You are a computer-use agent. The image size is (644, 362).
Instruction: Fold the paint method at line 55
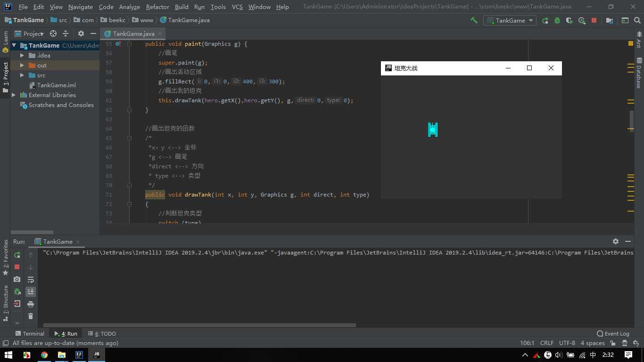click(129, 44)
